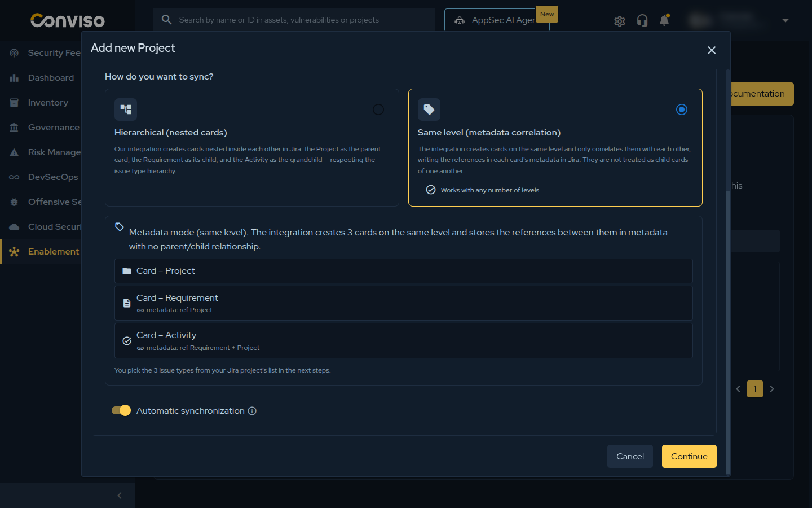Click the dialog vertical scrollbar

[x=728, y=333]
